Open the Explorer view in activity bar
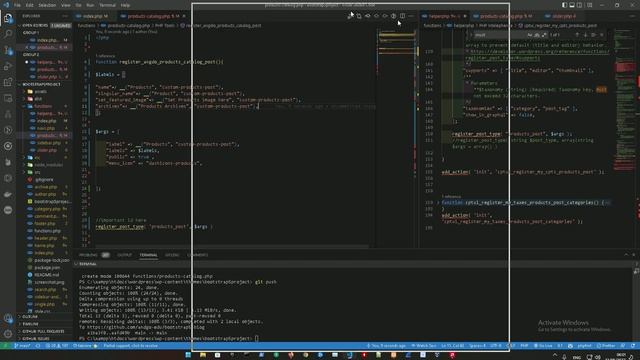Image resolution: width=640 pixels, height=360 pixels. [x=8, y=18]
